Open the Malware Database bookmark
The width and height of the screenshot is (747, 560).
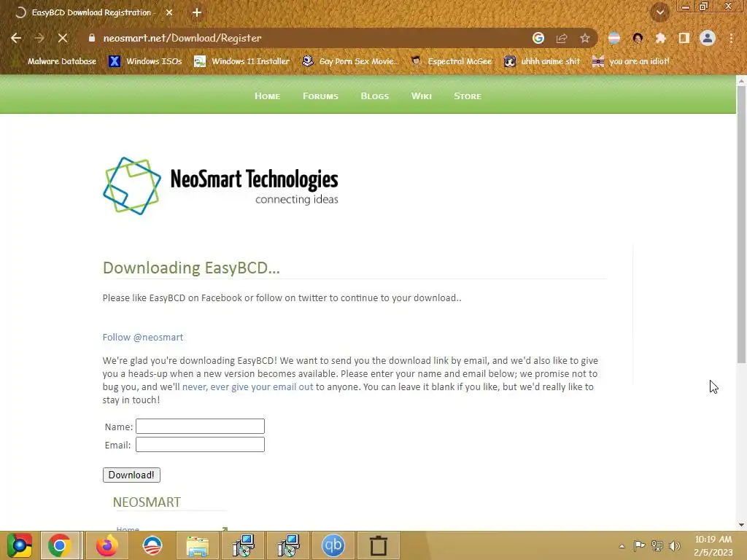(54, 61)
